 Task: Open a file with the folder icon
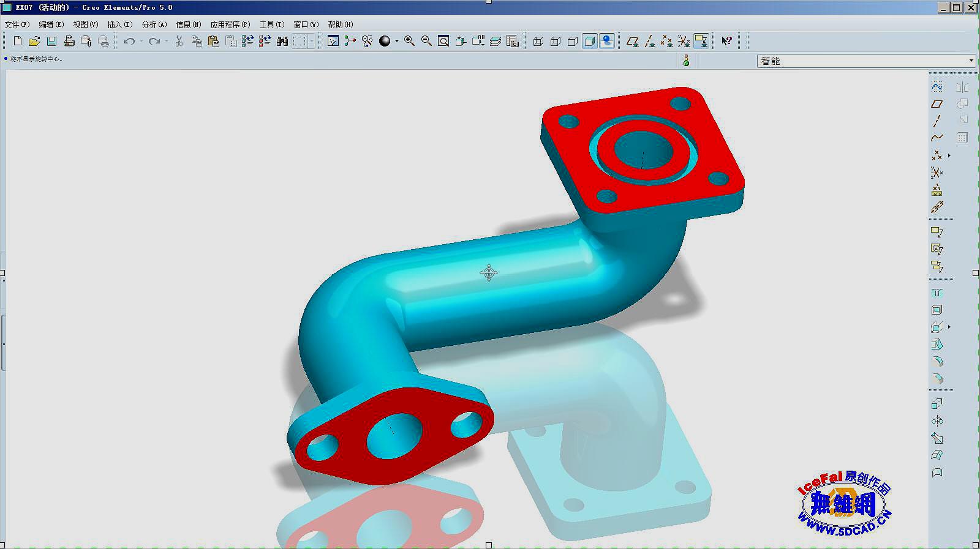tap(34, 41)
